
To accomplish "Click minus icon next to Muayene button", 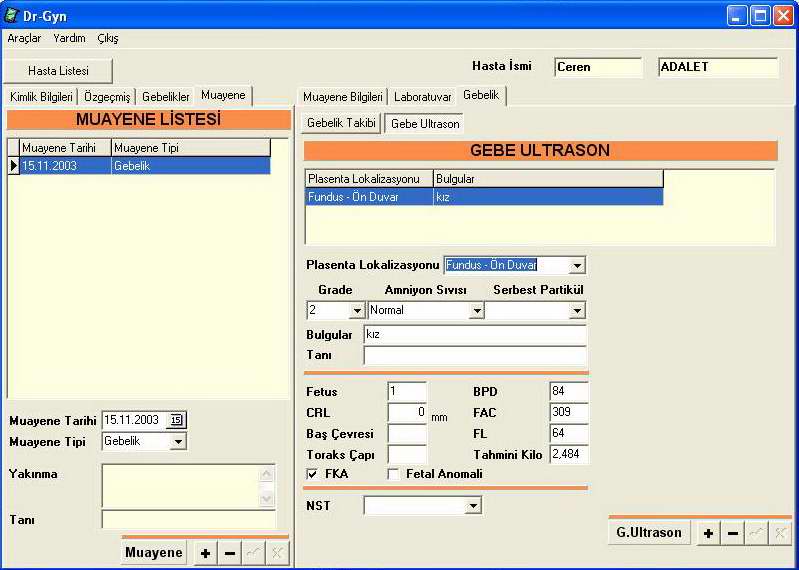I will click(230, 553).
